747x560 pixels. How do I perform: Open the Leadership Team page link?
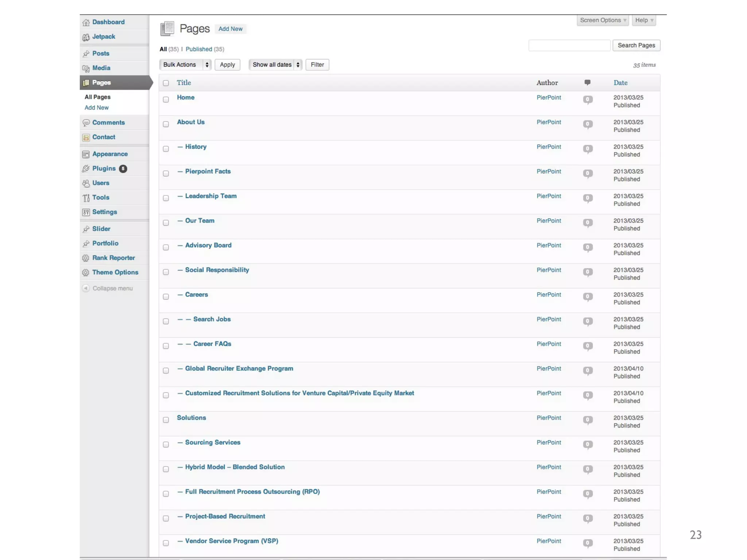[211, 196]
